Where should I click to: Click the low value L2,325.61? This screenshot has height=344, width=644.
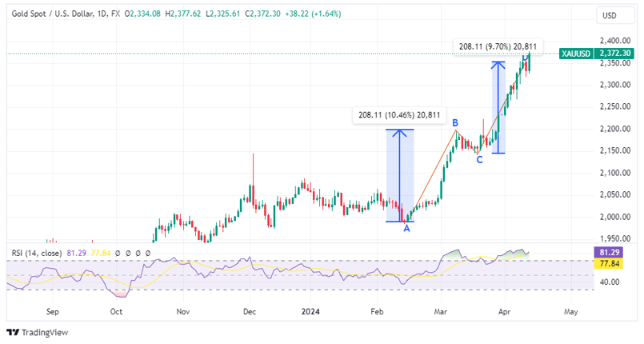223,14
